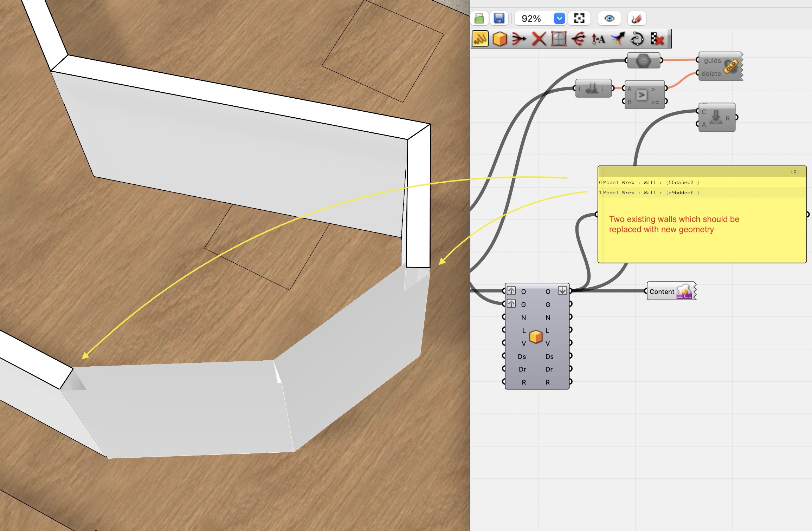The width and height of the screenshot is (812, 531).
Task: Select the 'guids / delete' OLD component
Action: point(720,66)
